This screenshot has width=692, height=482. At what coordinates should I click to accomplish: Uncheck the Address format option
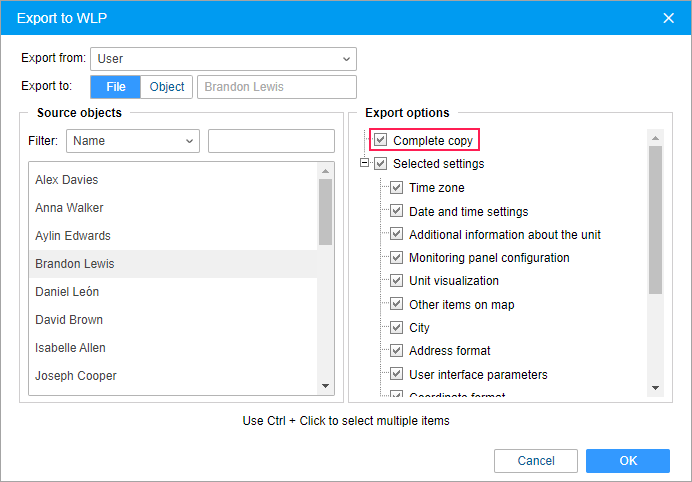[396, 350]
